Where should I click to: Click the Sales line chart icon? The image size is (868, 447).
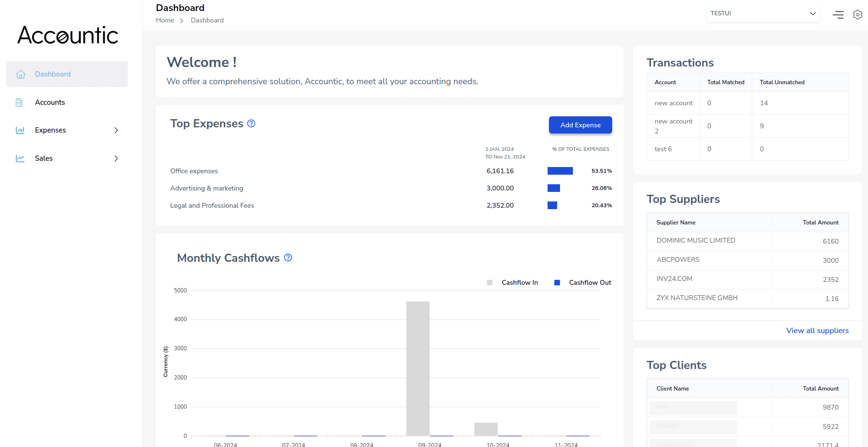(20, 158)
